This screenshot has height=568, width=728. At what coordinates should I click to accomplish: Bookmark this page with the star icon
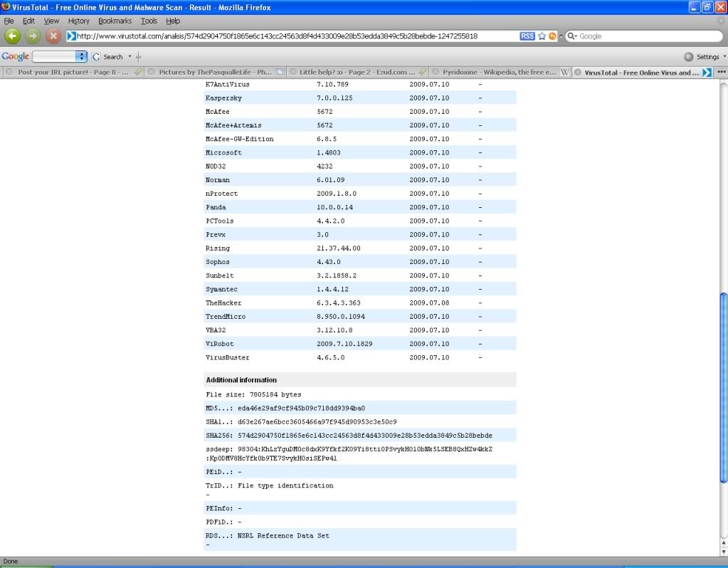[542, 36]
